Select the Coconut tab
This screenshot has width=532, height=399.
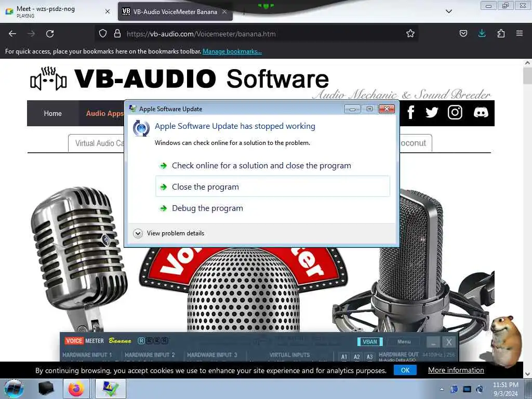pyautogui.click(x=415, y=143)
